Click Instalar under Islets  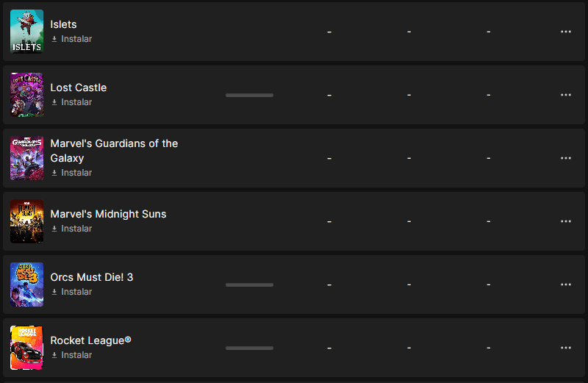pyautogui.click(x=72, y=39)
